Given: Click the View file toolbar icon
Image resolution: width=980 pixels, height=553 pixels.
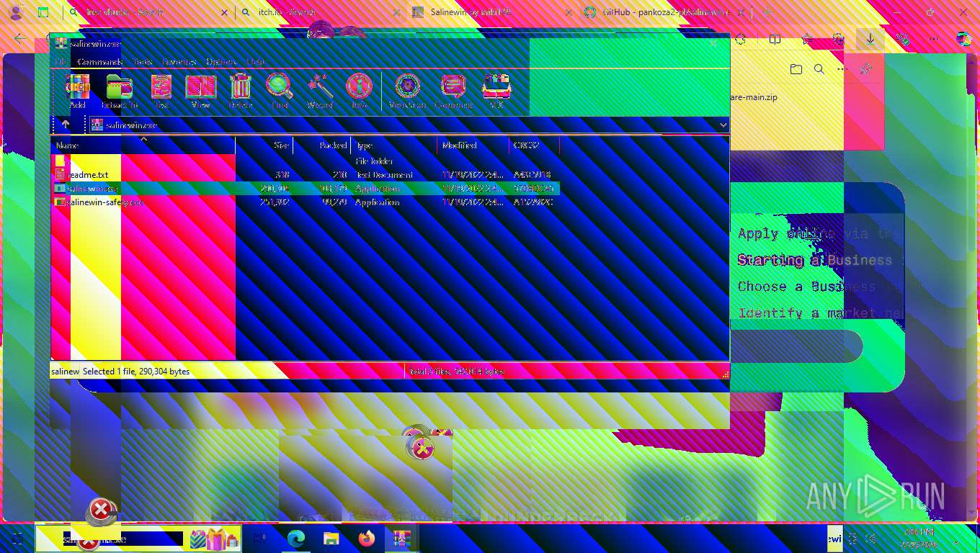Looking at the screenshot, I should tap(200, 91).
